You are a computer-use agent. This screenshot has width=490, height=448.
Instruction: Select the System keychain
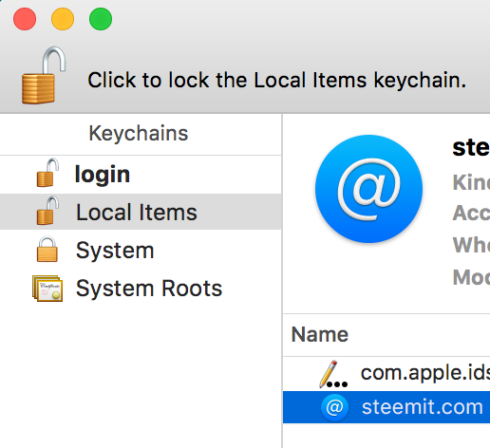click(x=141, y=250)
